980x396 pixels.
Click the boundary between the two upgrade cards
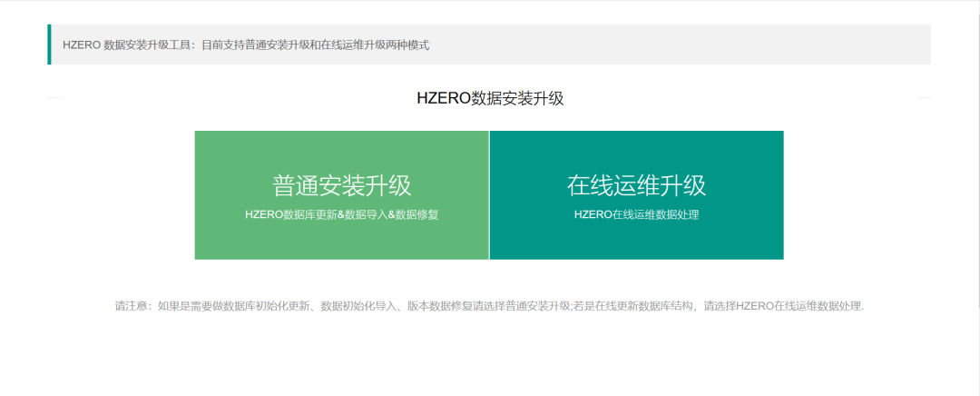pos(489,195)
